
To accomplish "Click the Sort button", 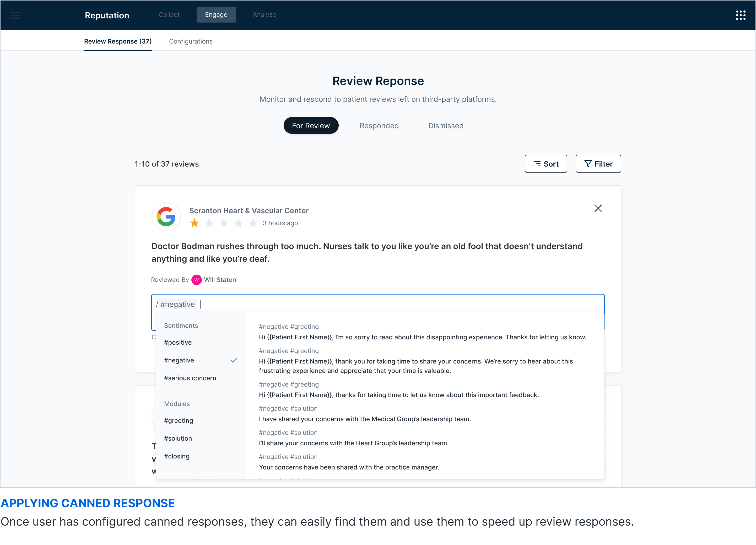I will (546, 164).
